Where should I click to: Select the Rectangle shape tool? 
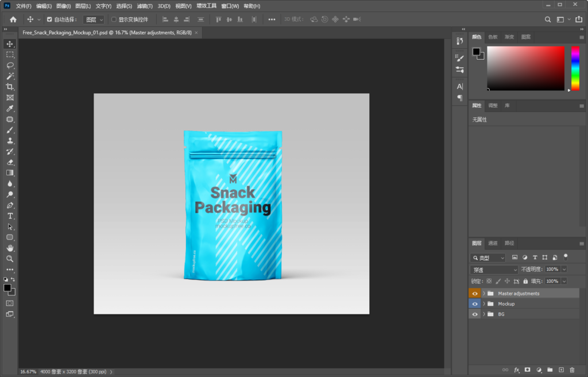[10, 237]
